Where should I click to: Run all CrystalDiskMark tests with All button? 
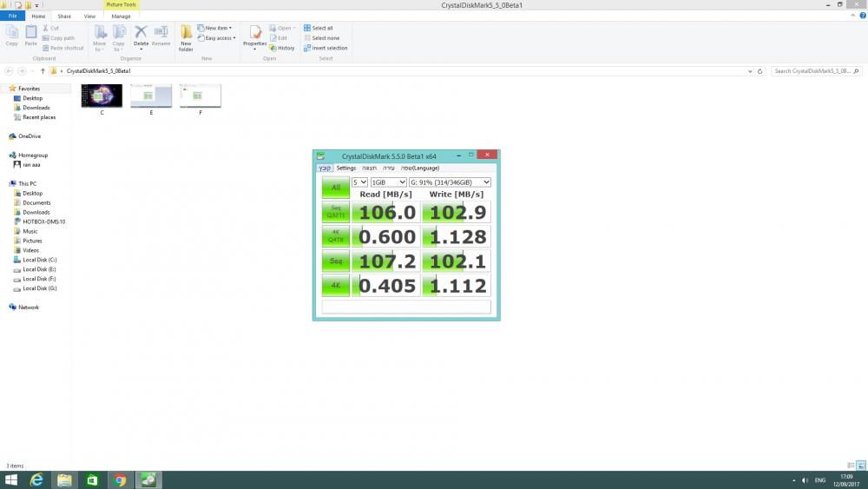335,188
